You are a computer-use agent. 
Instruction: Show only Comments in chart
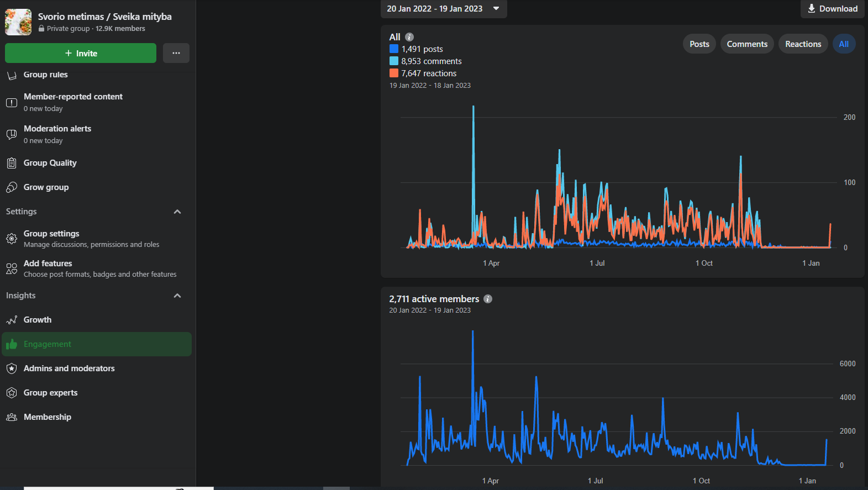tap(747, 44)
